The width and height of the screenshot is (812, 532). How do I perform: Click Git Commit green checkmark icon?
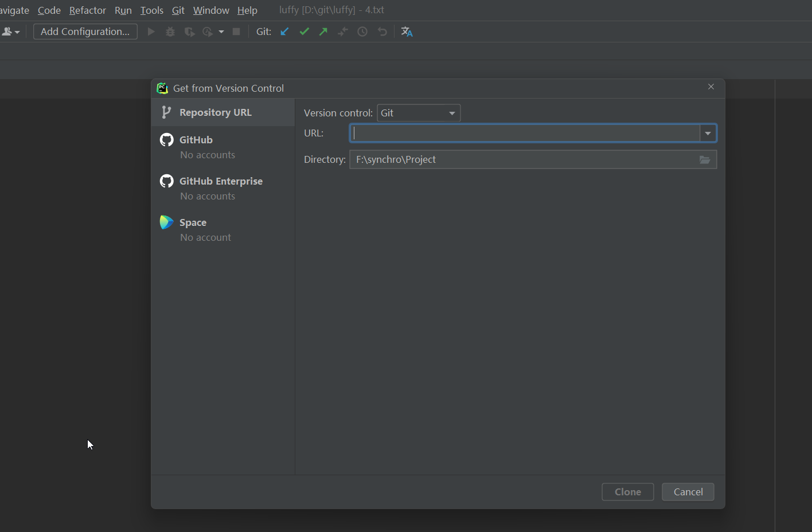click(304, 32)
